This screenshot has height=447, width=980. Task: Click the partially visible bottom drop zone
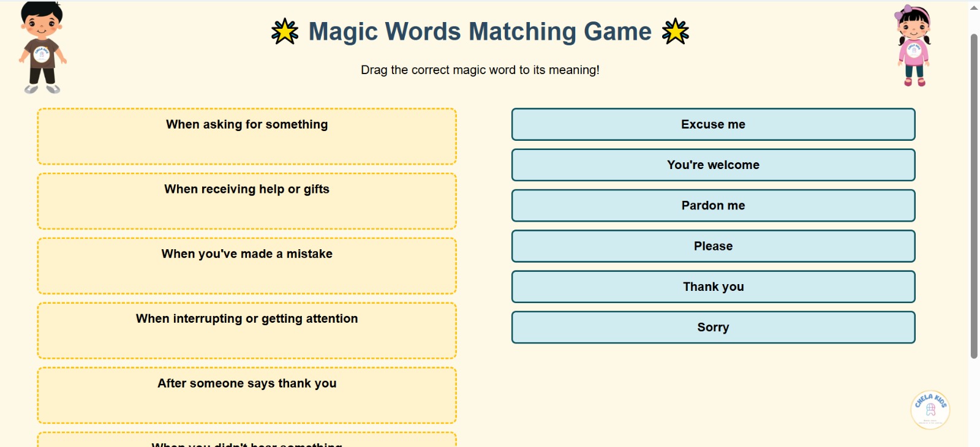[x=247, y=440]
